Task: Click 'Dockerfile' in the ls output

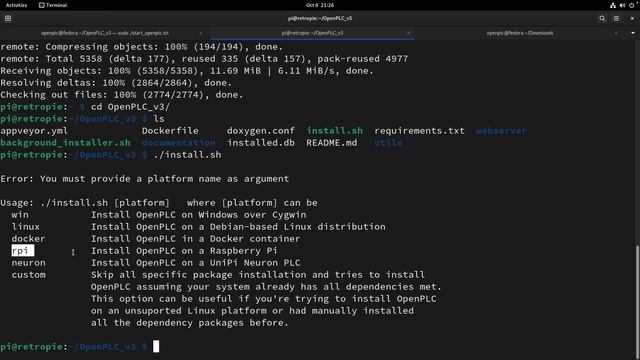Action: (x=170, y=131)
